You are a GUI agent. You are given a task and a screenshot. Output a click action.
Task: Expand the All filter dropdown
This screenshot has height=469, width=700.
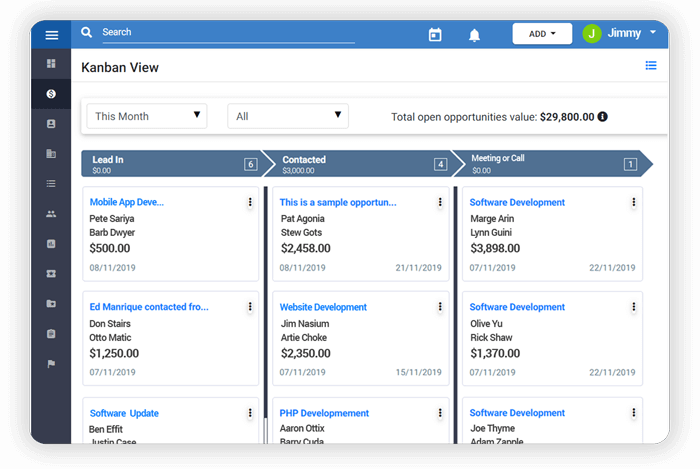288,116
